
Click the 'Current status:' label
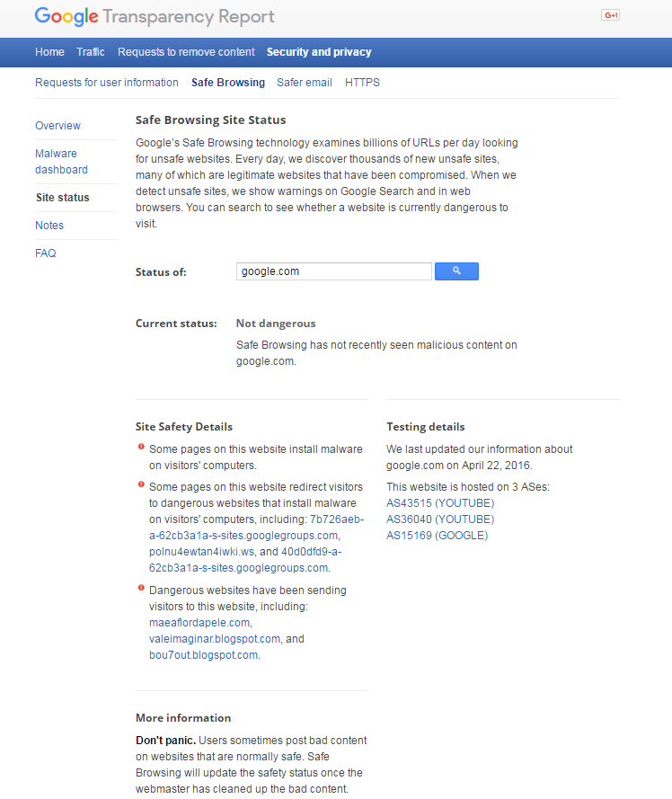point(176,324)
